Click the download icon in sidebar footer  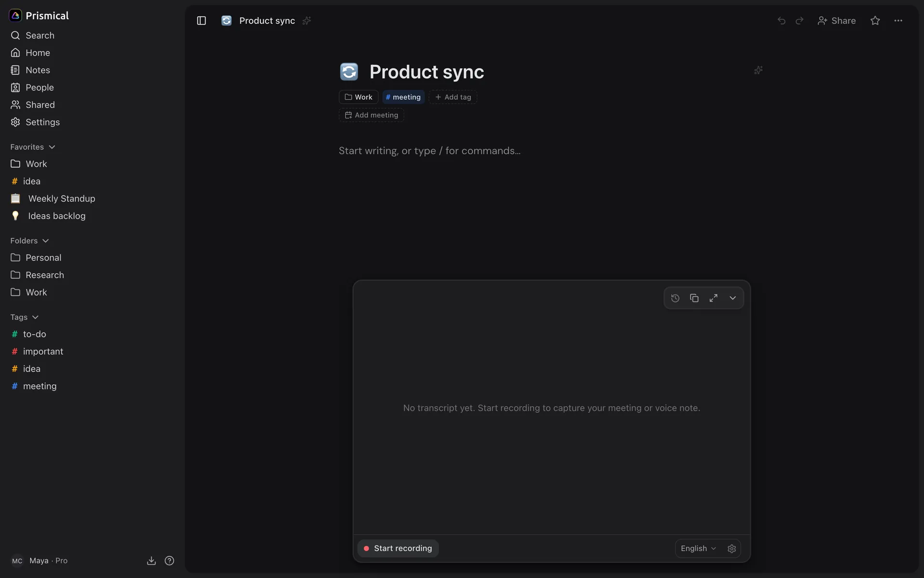tap(151, 561)
